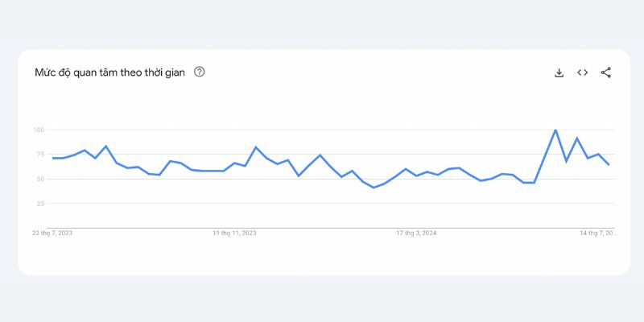Click the highest peak at value 100
The width and height of the screenshot is (644, 322).
(555, 130)
